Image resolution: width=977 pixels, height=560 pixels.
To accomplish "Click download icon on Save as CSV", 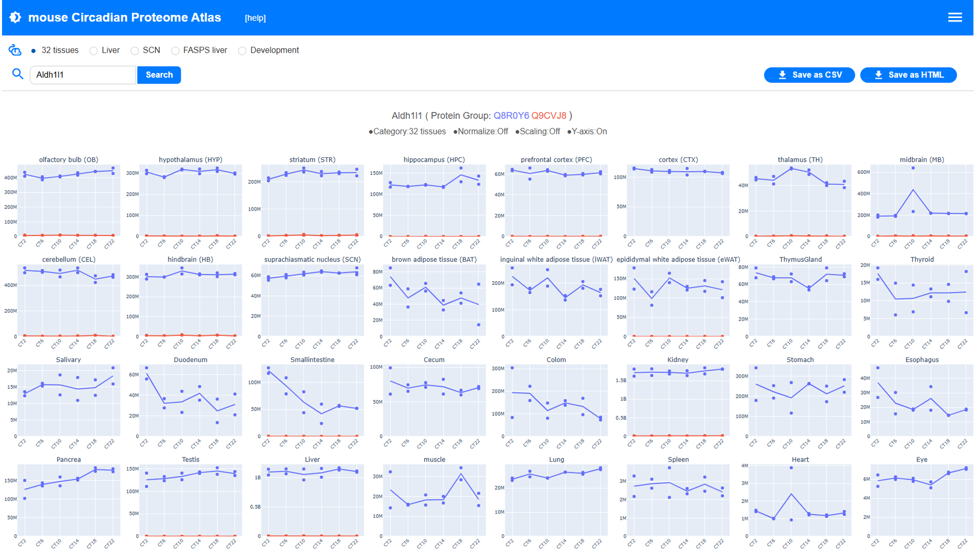I will (x=782, y=75).
